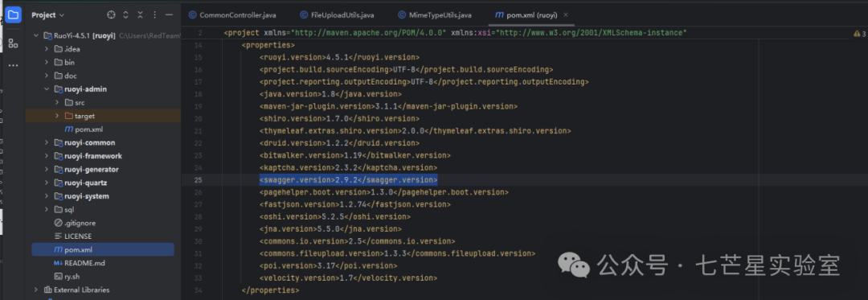This screenshot has height=300, width=868.
Task: Click the warnings indicator in editor corner
Action: [x=860, y=35]
